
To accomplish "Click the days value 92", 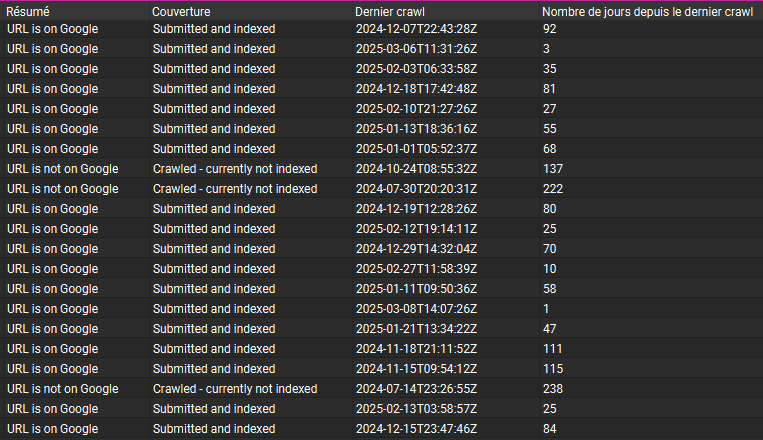I will pyautogui.click(x=550, y=29).
